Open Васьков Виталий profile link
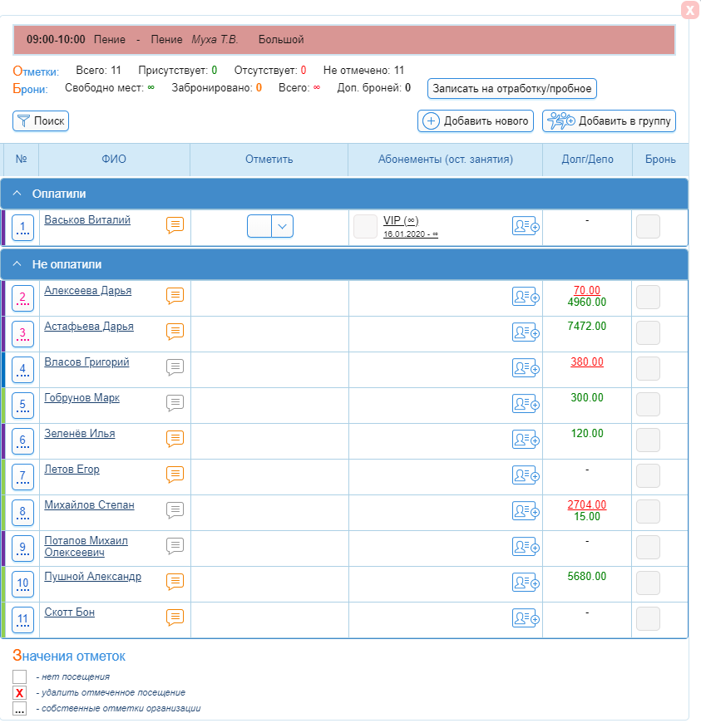This screenshot has height=728, width=701. [87, 220]
